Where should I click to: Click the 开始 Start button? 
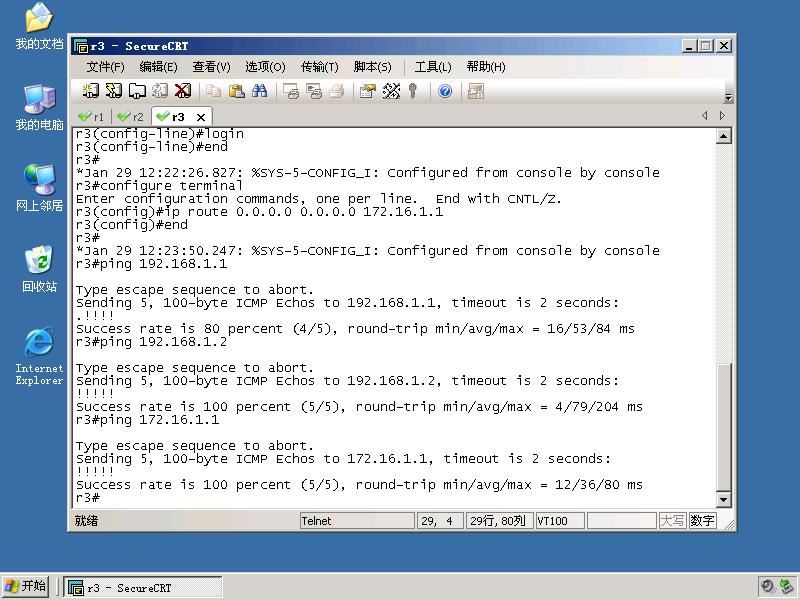tap(26, 586)
